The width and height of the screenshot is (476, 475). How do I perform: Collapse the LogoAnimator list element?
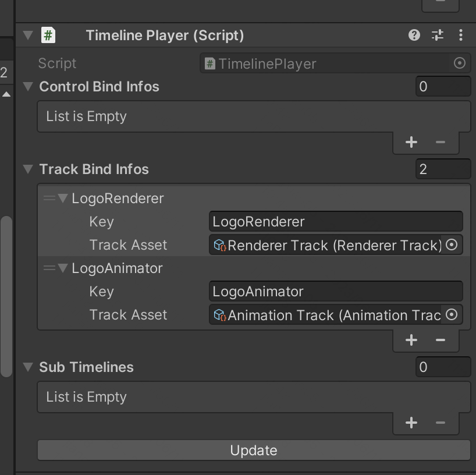click(63, 268)
